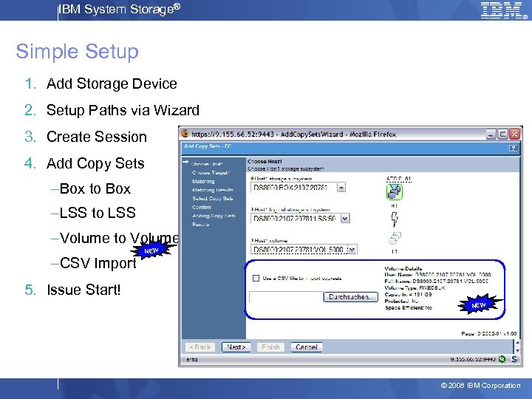
Task: Select the Choose Target1 wizard step
Action: pyautogui.click(x=211, y=173)
